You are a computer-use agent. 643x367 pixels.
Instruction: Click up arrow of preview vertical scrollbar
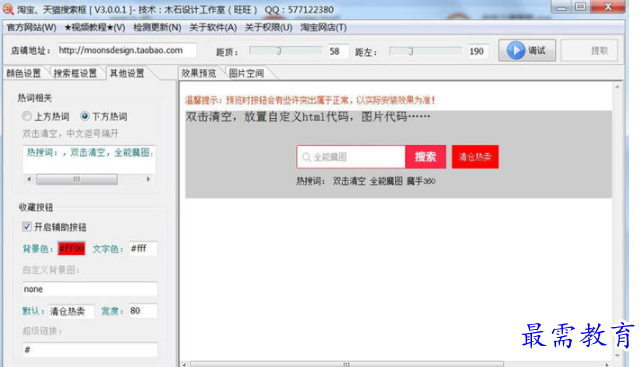point(617,87)
